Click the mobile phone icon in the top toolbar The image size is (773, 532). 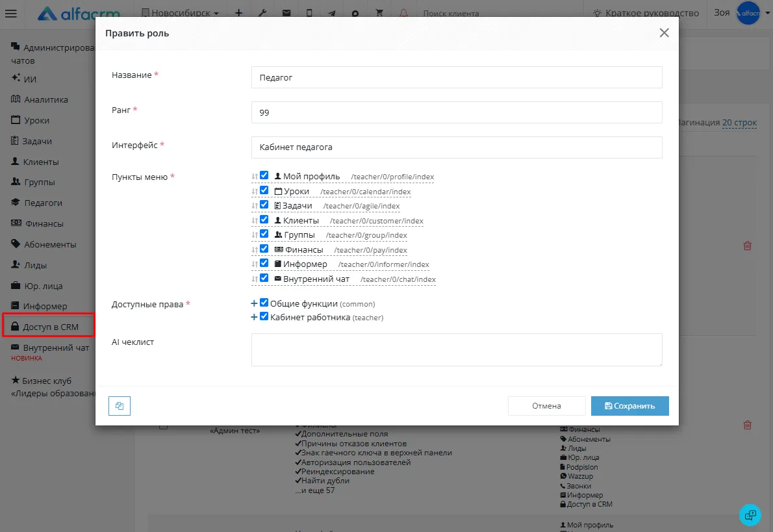(x=309, y=13)
